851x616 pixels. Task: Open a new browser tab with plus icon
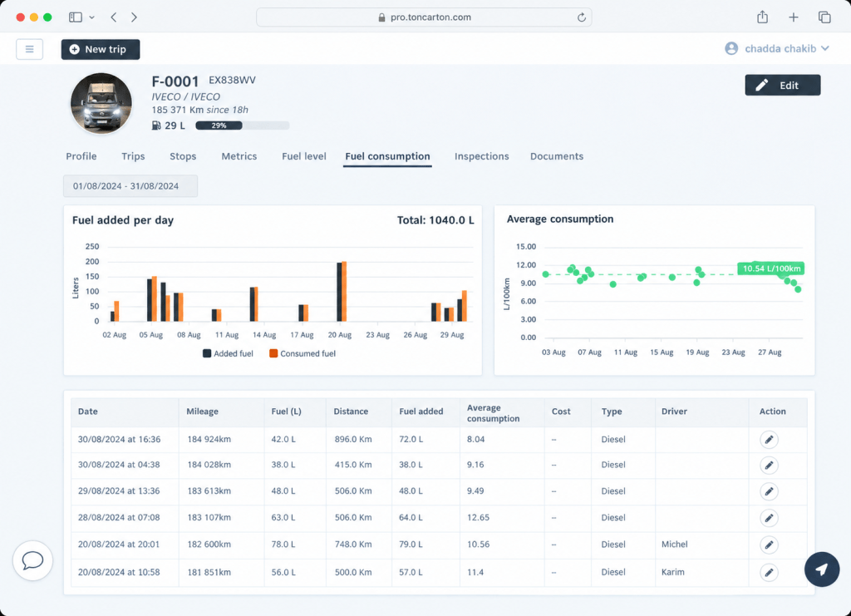point(794,17)
